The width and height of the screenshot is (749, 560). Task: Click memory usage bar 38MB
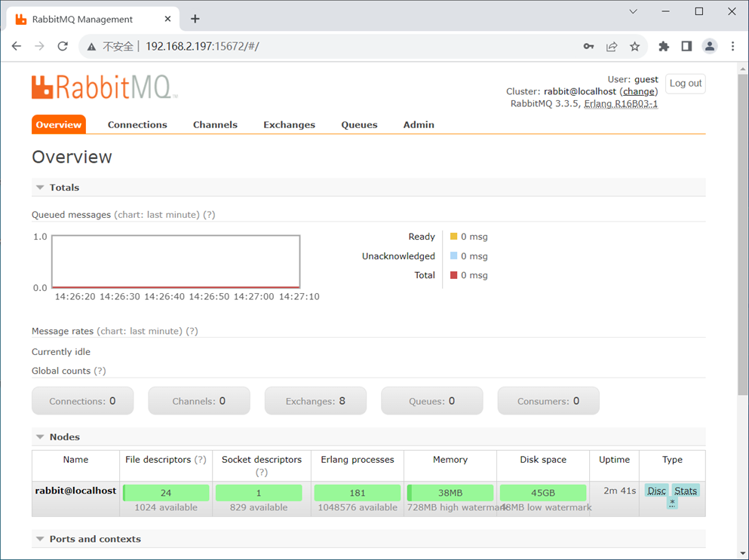[450, 493]
